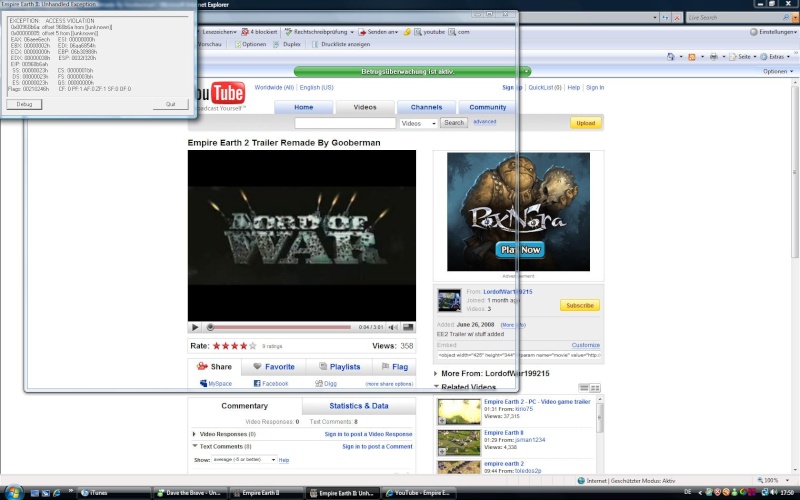800x500 pixels.
Task: Open the Videos search-type dropdown
Action: 418,123
